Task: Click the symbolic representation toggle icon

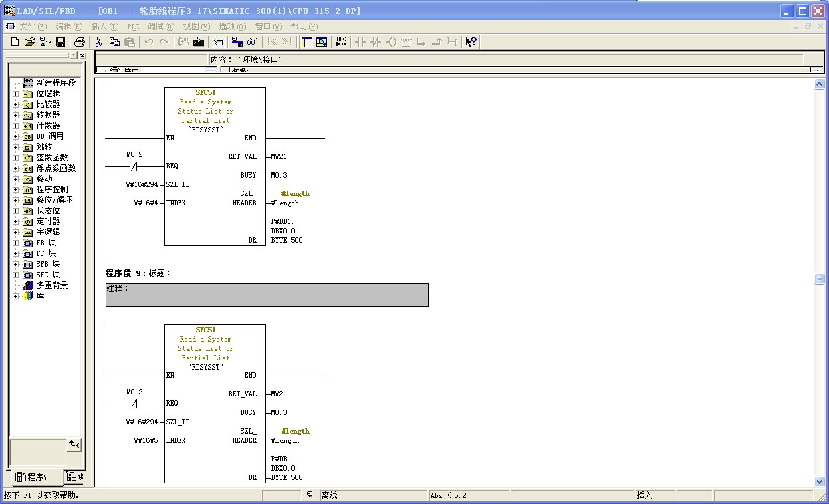Action: coord(217,42)
